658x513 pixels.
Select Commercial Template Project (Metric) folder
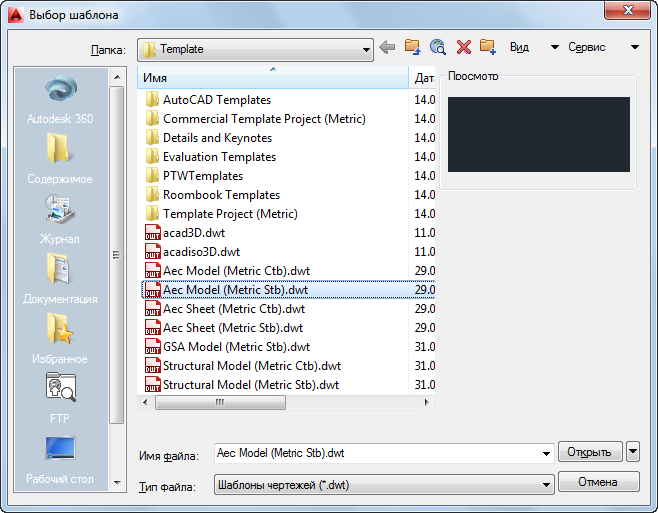click(264, 119)
